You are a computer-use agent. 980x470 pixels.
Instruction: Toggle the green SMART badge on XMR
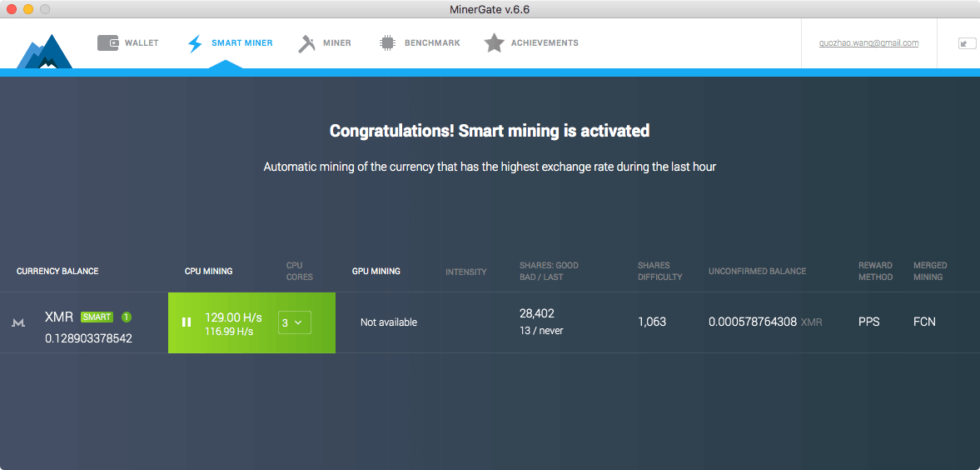[x=97, y=317]
